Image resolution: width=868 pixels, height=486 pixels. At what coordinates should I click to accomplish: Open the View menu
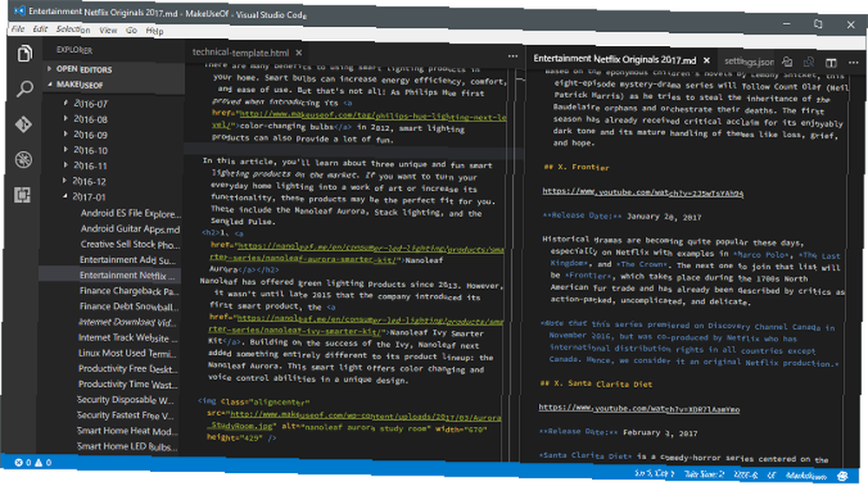[108, 30]
